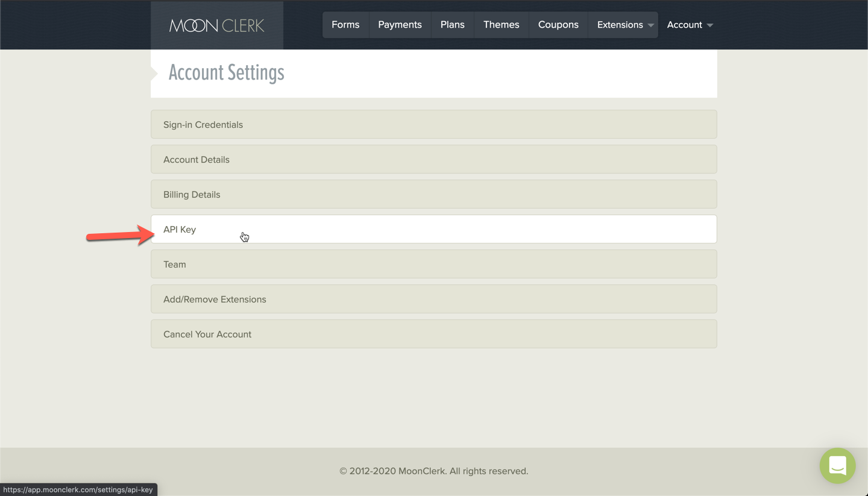Click the MoonClerk logo

pos(217,25)
